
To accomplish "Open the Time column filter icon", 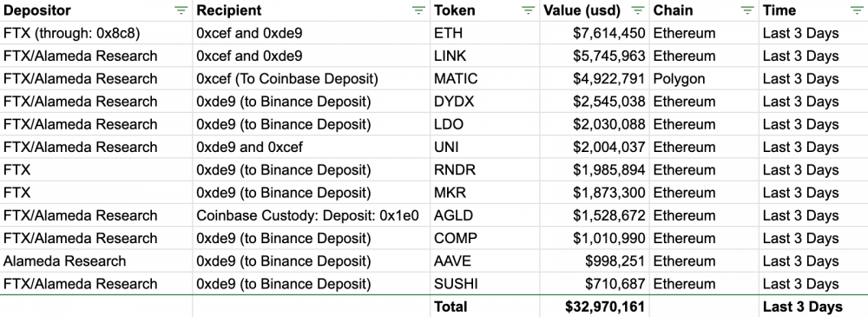I will pyautogui.click(x=856, y=10).
